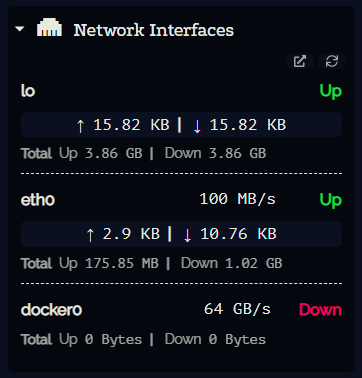Click eth0 upload rate 2.9 KB

[x=123, y=234]
